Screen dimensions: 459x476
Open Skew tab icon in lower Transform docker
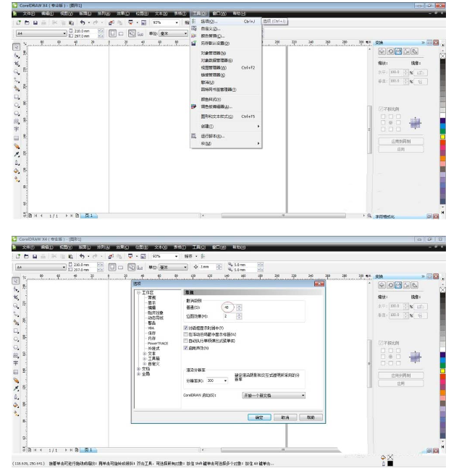(415, 285)
